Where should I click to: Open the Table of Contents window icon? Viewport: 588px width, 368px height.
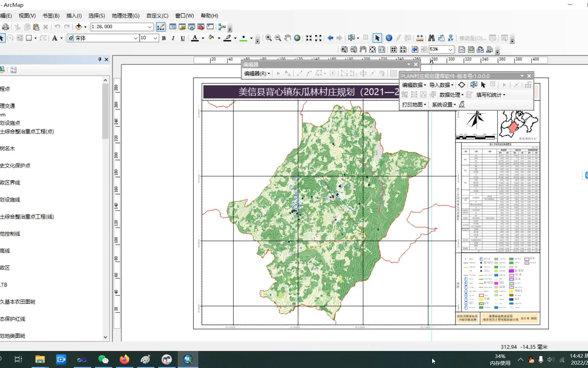pos(173,27)
